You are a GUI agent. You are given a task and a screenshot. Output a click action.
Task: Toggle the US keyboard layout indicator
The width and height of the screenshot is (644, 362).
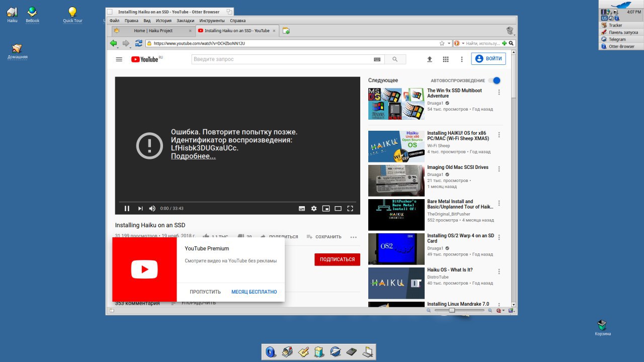tap(604, 18)
